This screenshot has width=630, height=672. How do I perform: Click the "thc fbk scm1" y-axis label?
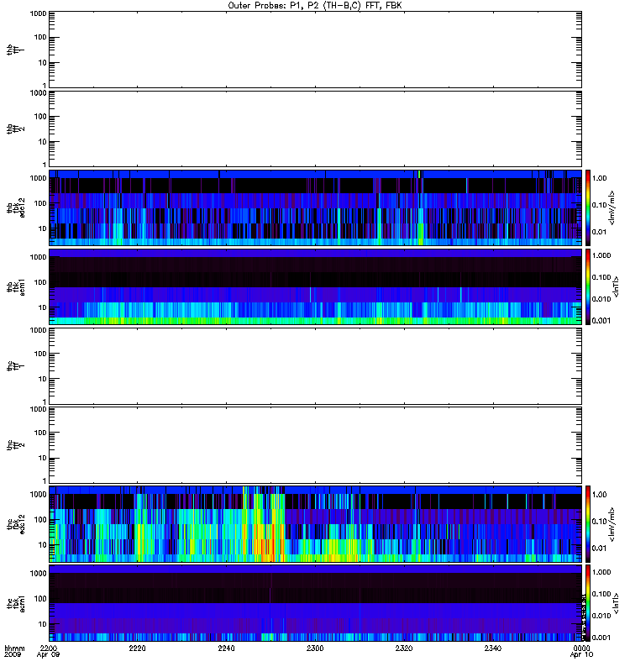[x=16, y=603]
